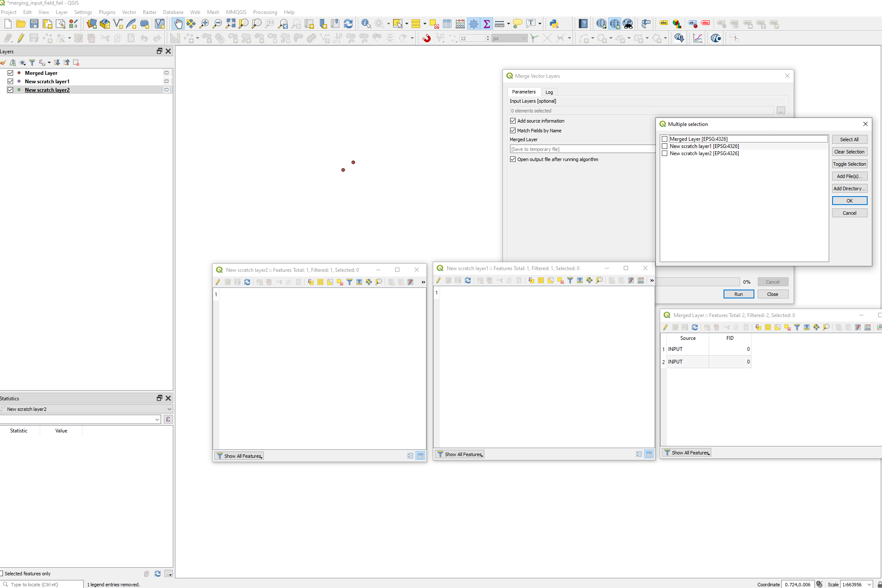Open the Statistical Summary panel (Σ icon)
The image size is (882, 588).
click(487, 24)
